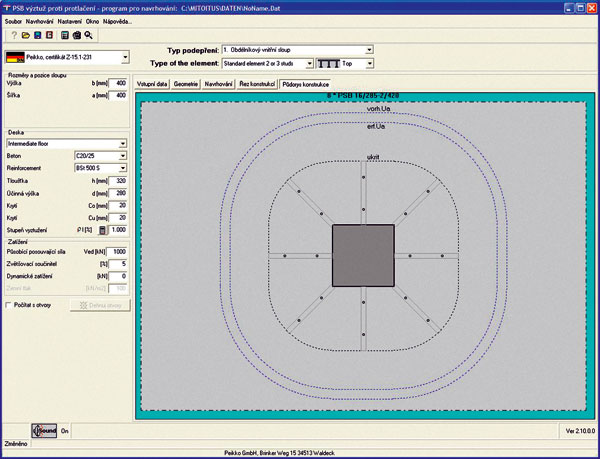Click the calculator icon in the toolbar

point(65,34)
